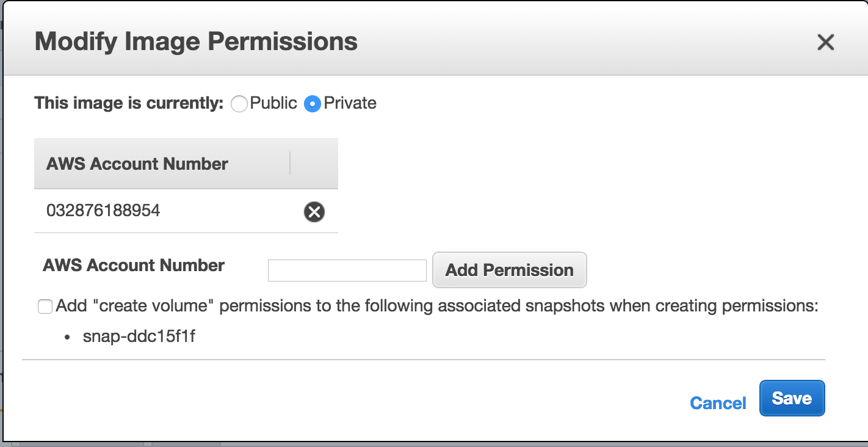The height and width of the screenshot is (447, 868).
Task: Click the "This image is currently:" label
Action: pos(129,103)
